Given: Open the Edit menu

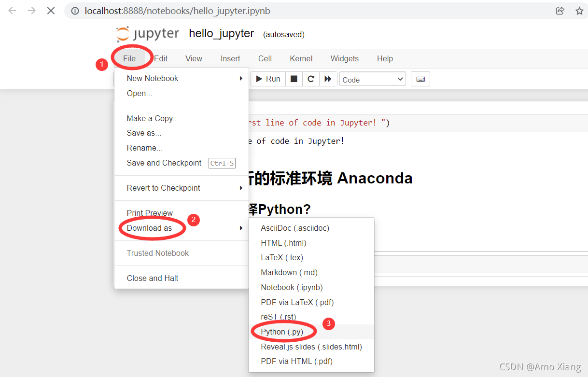Looking at the screenshot, I should point(161,58).
